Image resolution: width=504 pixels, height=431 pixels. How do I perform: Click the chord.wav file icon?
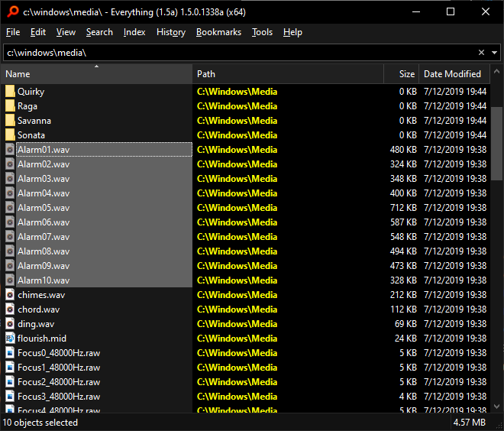[x=10, y=309]
